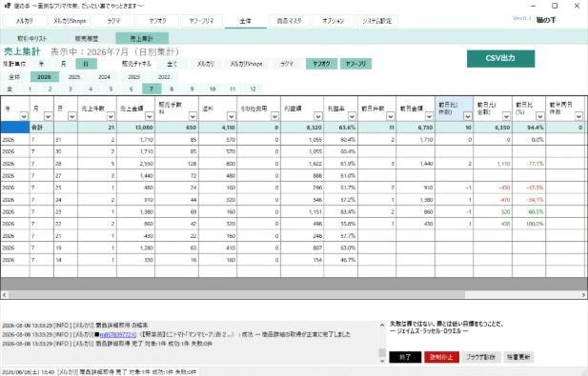Set aggregation unit to 年
This screenshot has width=588, height=376.
point(41,64)
